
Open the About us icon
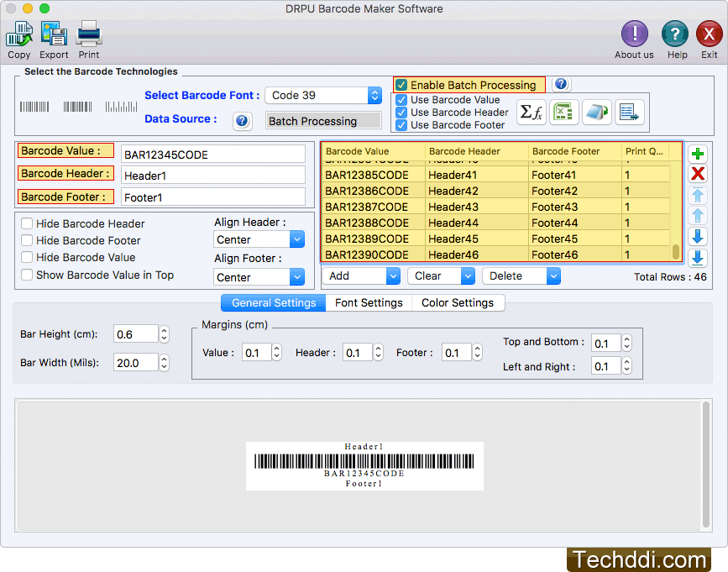pyautogui.click(x=634, y=34)
